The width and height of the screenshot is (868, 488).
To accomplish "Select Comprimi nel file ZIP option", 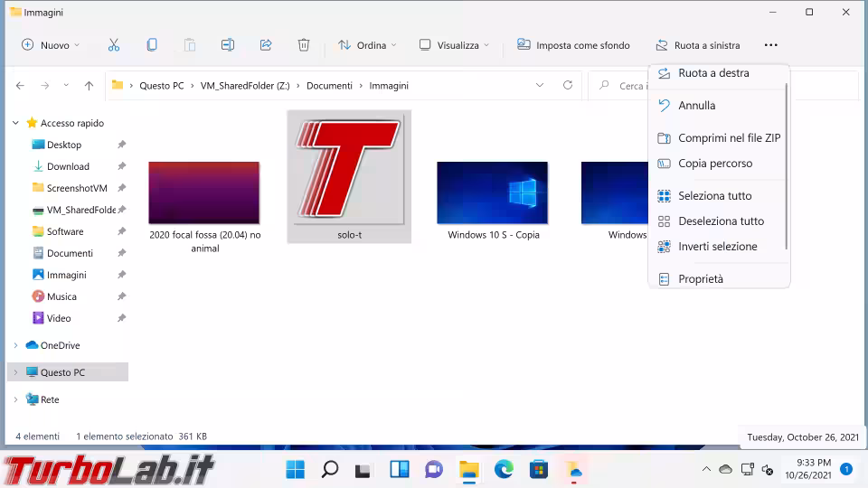I will (x=729, y=138).
